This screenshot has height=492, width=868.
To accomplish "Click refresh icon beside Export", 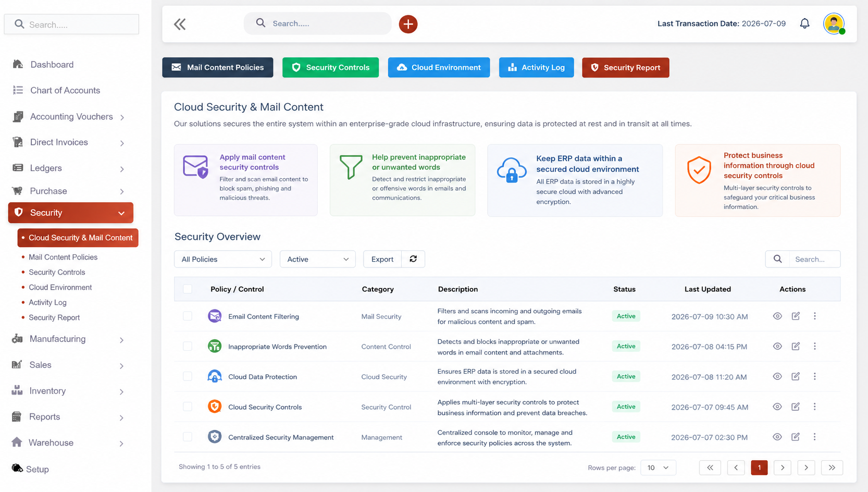I will pyautogui.click(x=413, y=259).
